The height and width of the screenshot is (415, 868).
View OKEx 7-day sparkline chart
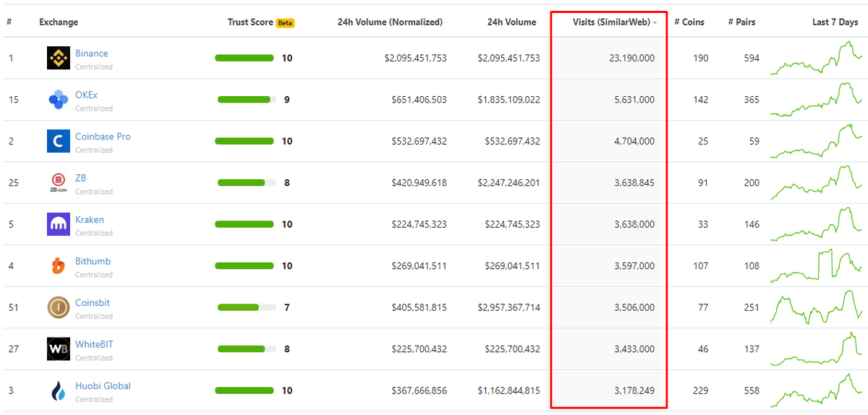click(817, 100)
